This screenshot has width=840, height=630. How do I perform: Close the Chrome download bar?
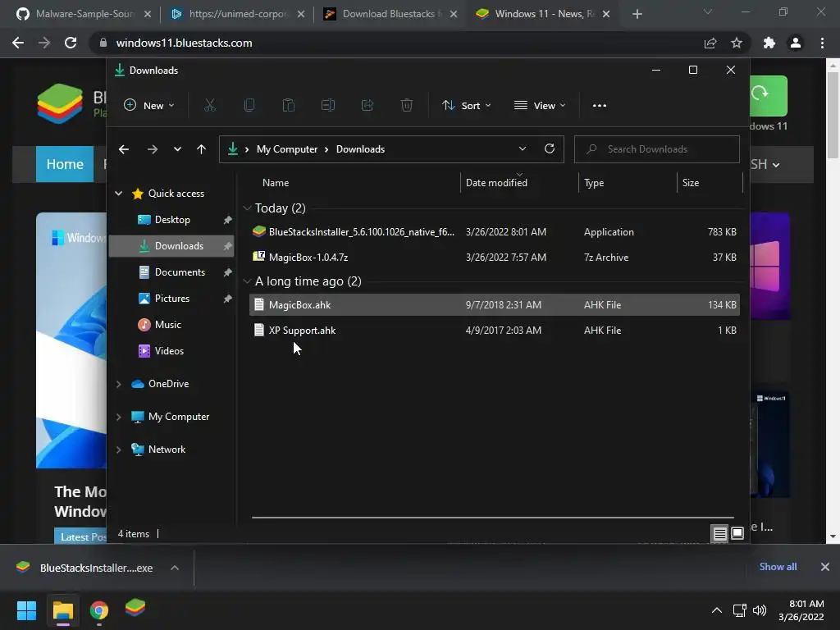825,567
